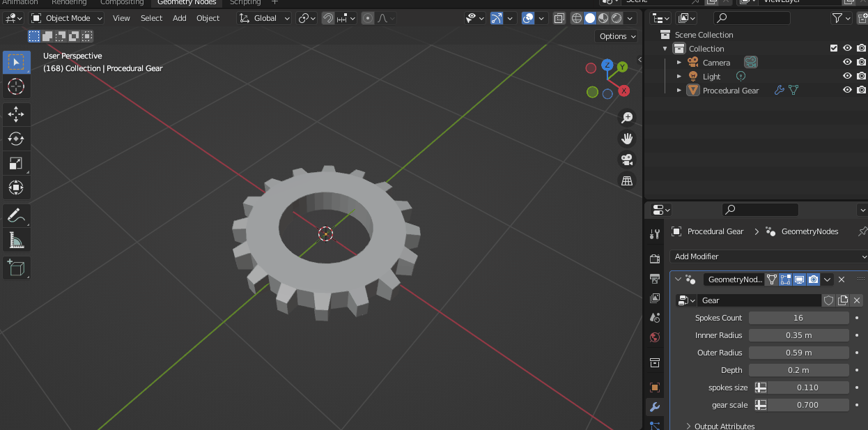Toggle modifier realtime viewport display

(800, 279)
